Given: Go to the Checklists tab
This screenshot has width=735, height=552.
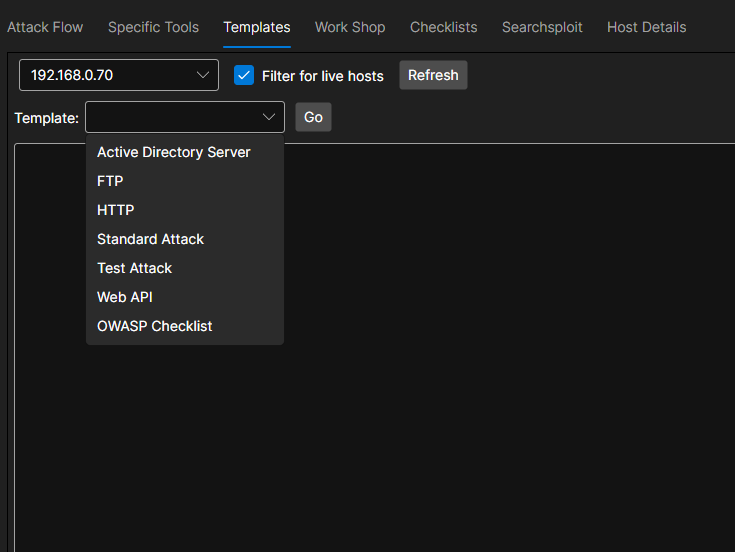Looking at the screenshot, I should pyautogui.click(x=443, y=27).
